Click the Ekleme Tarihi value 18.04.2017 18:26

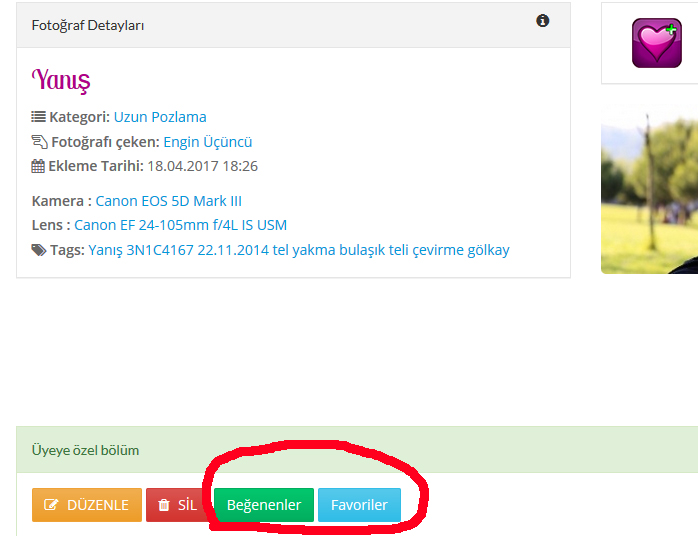[203, 166]
